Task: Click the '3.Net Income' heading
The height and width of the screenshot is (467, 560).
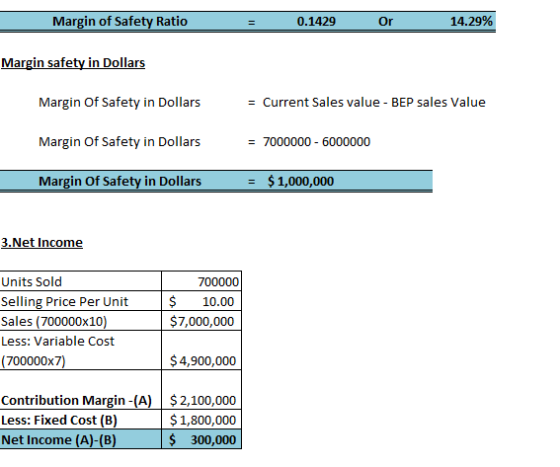Action: tap(42, 243)
